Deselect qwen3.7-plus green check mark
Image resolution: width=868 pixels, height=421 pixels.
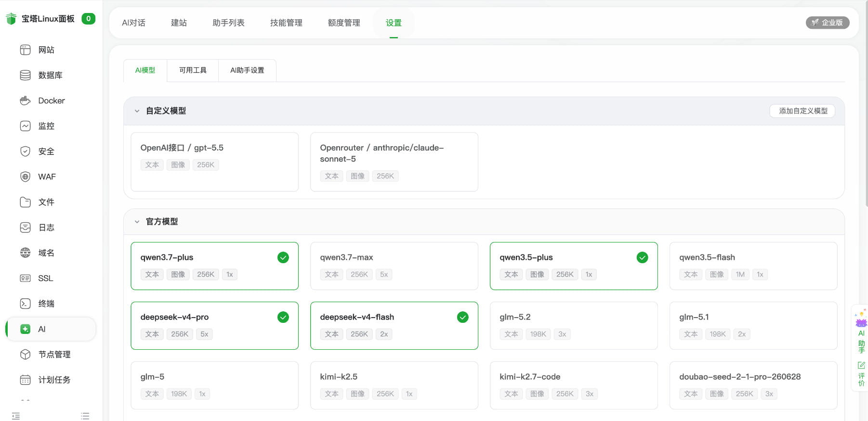coord(283,257)
